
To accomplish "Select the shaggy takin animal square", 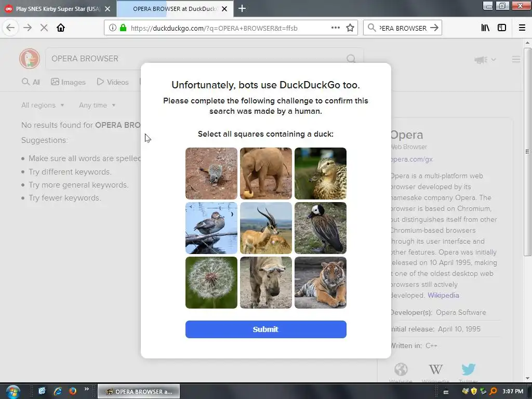I will pyautogui.click(x=266, y=283).
